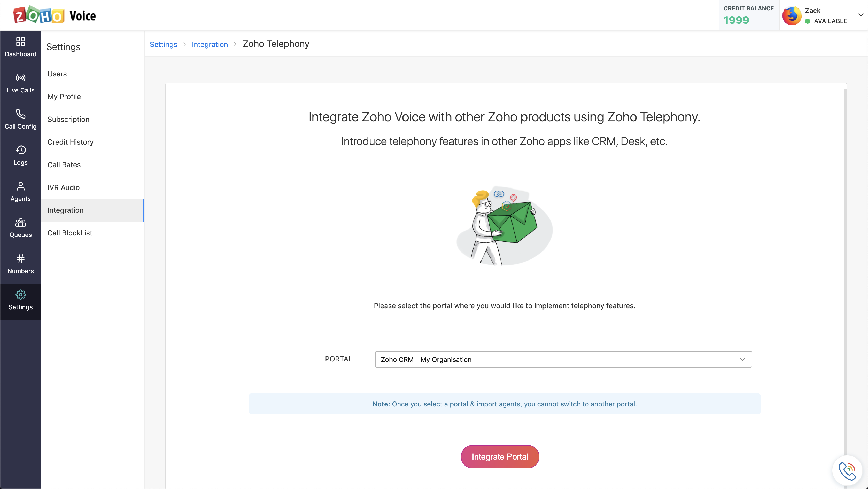Open IVR Audio settings item
This screenshot has width=868, height=489.
[x=63, y=187]
